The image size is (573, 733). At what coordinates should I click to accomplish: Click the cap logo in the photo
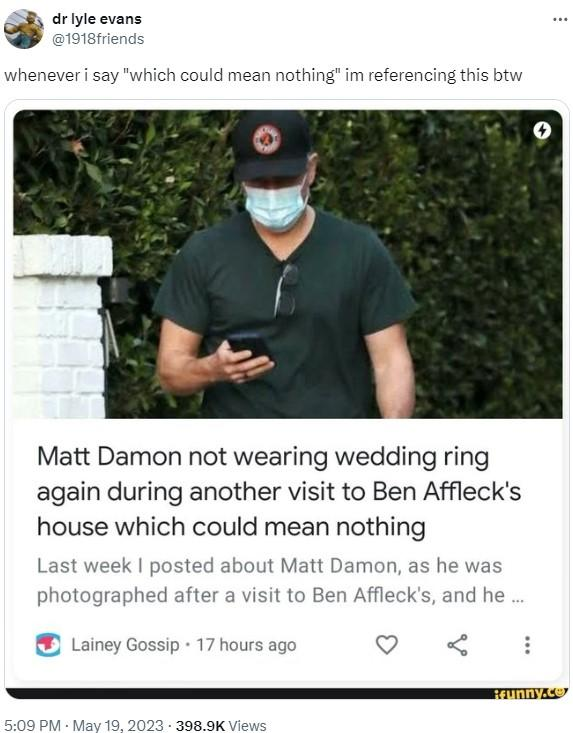[x=267, y=139]
